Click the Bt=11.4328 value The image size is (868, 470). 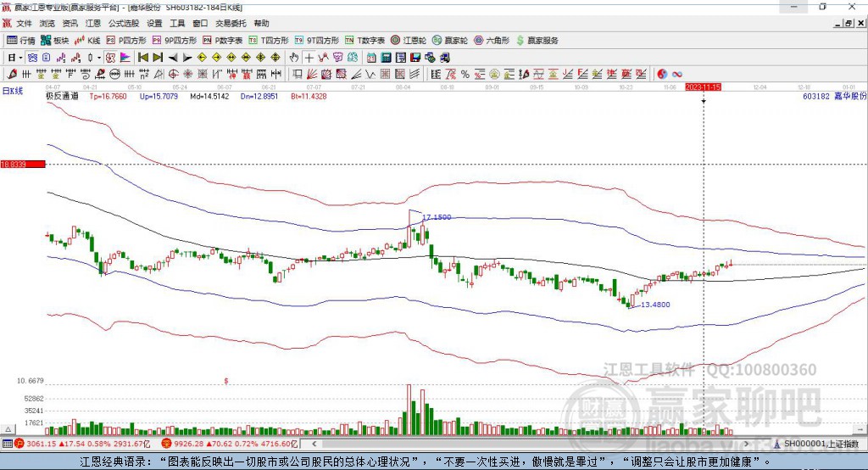(x=309, y=97)
